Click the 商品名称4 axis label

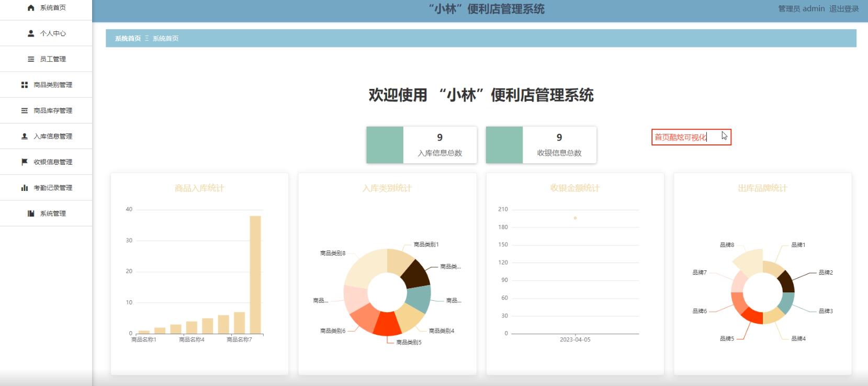(x=191, y=340)
